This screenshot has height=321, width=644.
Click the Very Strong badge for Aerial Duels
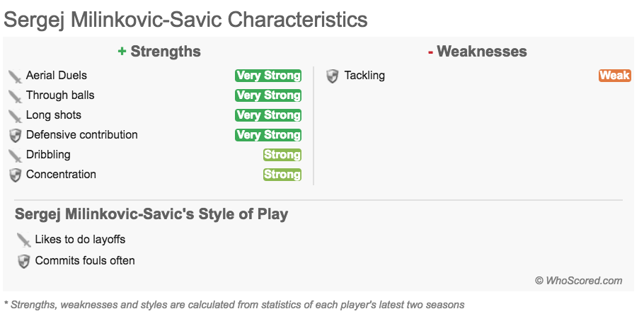(x=268, y=76)
